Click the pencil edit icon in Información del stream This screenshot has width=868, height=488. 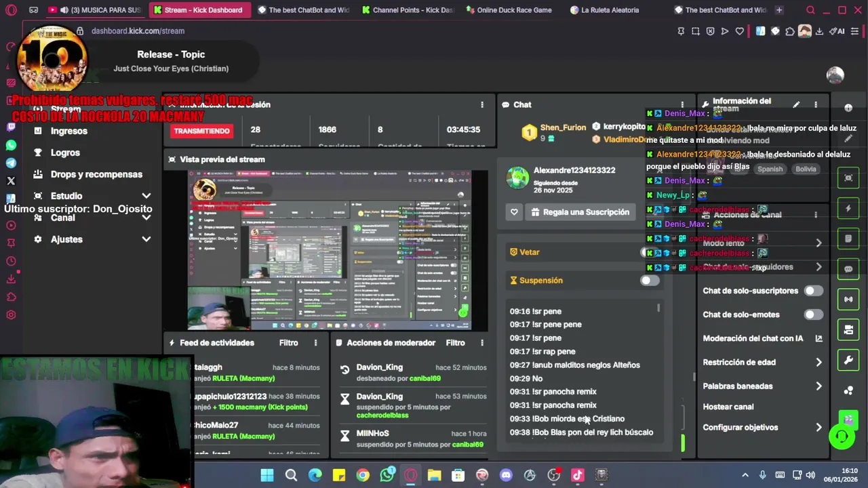(x=796, y=104)
